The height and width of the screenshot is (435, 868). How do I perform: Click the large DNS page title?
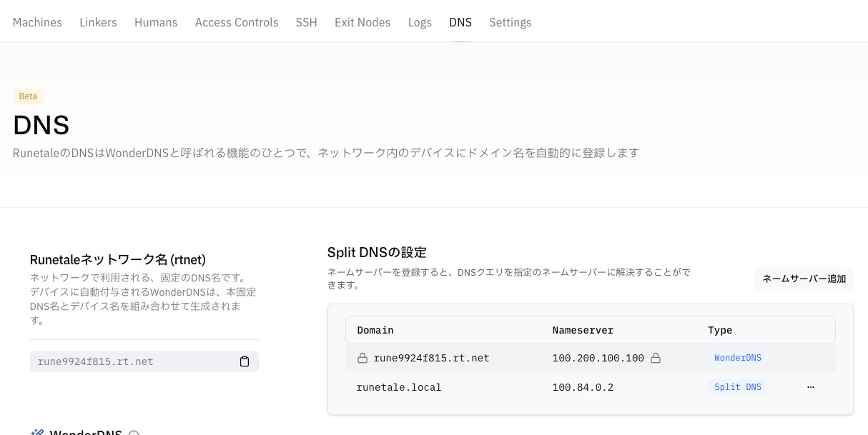41,125
